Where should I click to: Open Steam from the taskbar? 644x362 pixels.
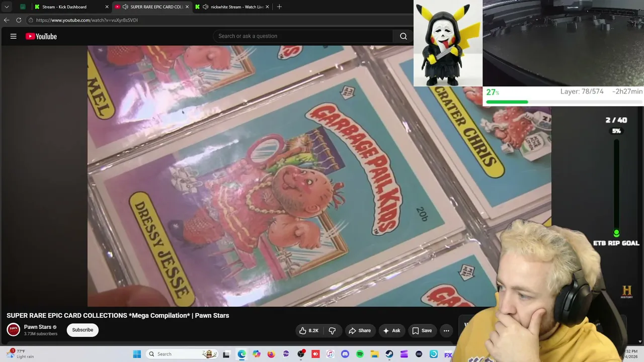click(389, 354)
